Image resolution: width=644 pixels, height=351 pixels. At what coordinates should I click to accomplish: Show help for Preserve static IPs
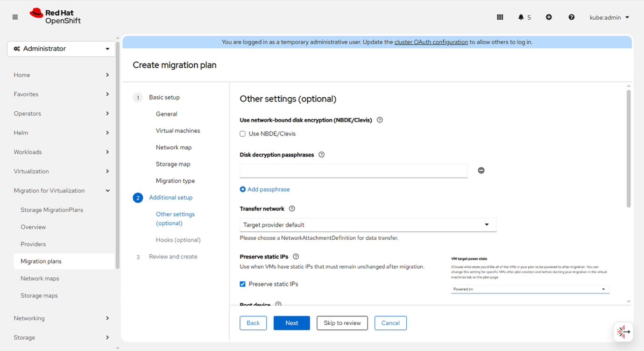click(296, 257)
